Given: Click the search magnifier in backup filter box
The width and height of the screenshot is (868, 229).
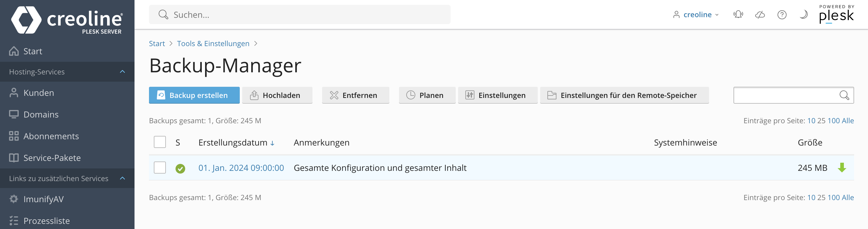Looking at the screenshot, I should [844, 95].
